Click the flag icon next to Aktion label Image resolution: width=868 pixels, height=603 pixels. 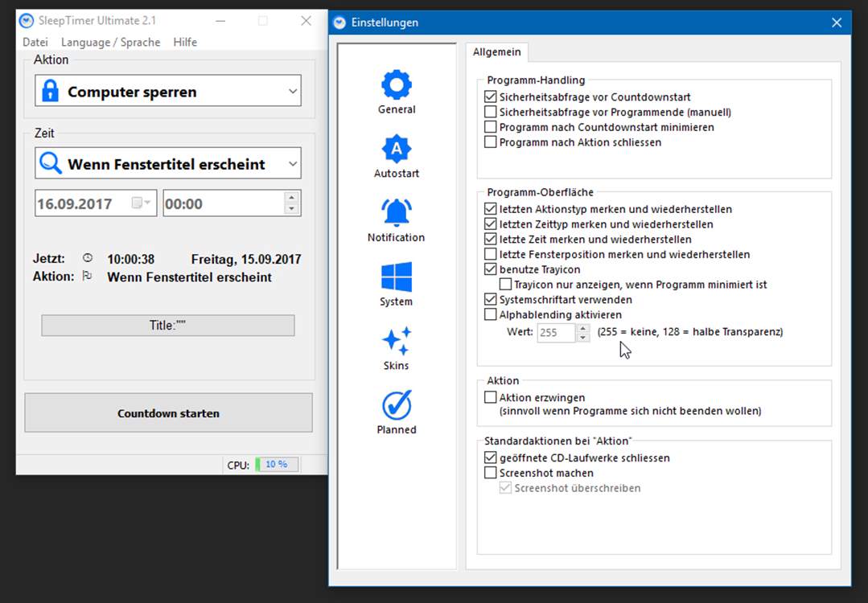click(87, 276)
